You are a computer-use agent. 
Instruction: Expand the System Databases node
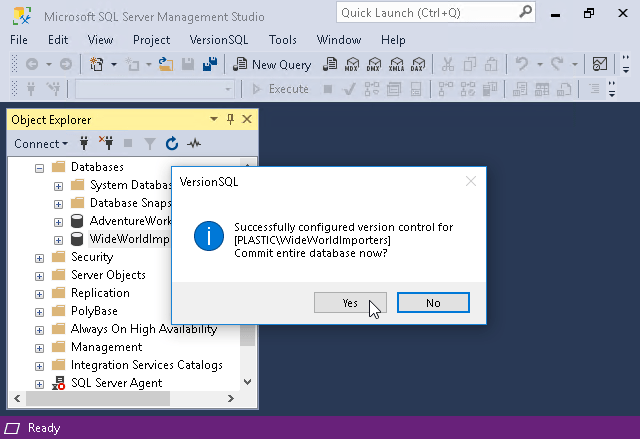(58, 186)
